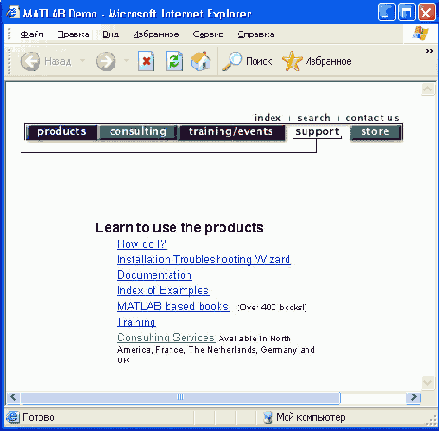Open Search (Поиск) magnifier button
Screen dimensions: 439x431
point(247,61)
